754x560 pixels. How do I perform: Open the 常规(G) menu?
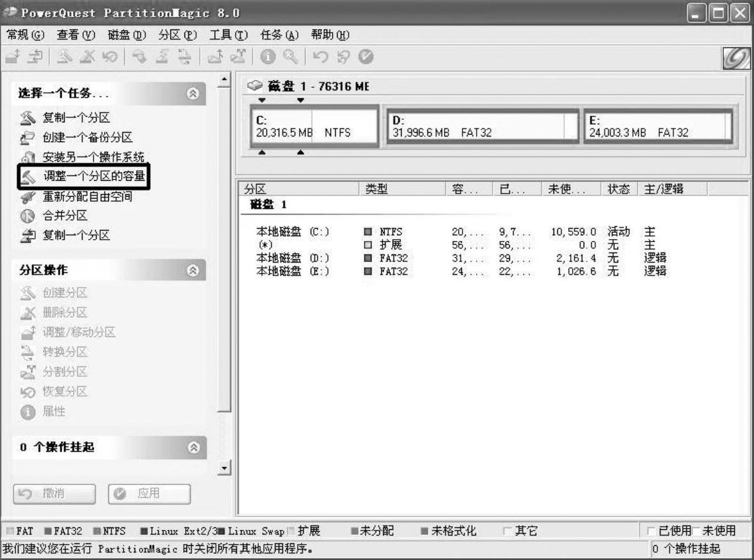coord(25,35)
